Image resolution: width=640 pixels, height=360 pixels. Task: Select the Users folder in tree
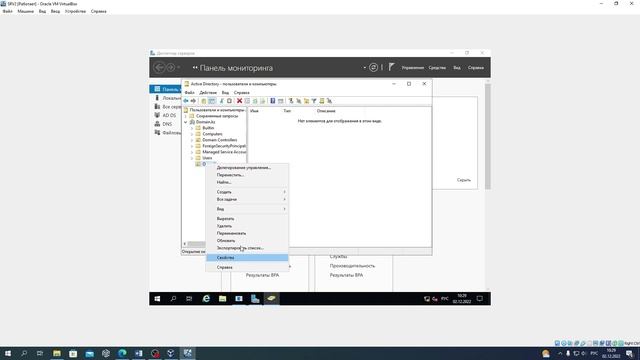coord(207,158)
